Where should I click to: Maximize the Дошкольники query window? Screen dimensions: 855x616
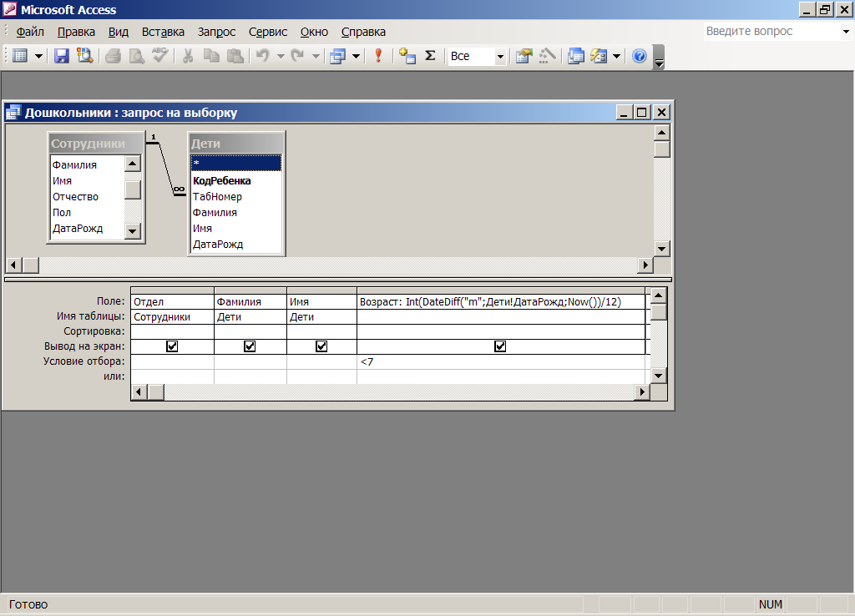coord(642,113)
